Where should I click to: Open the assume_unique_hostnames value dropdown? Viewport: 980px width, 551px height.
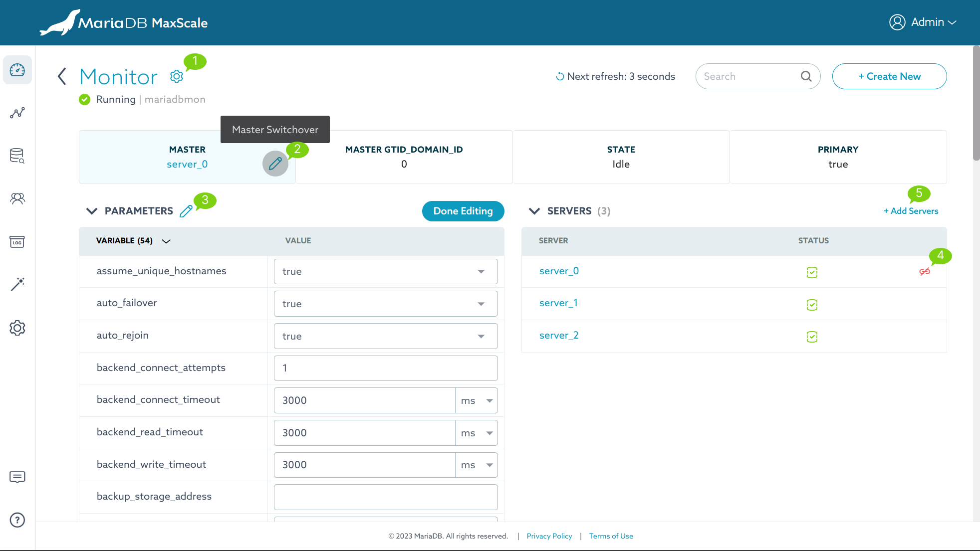click(386, 272)
